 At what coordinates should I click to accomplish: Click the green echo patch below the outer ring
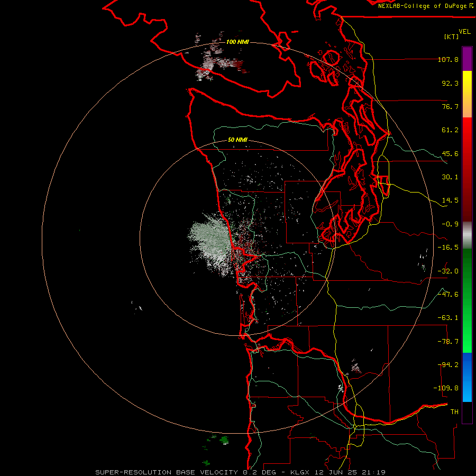[x=224, y=440]
